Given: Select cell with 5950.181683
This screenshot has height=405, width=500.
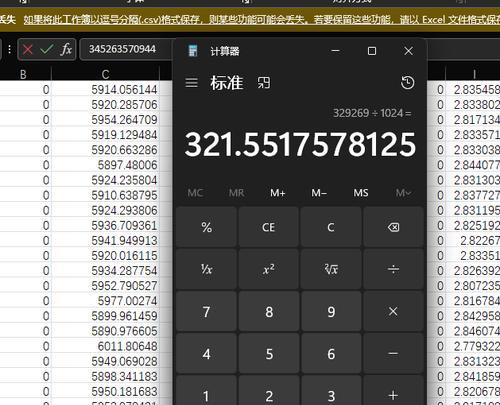Looking at the screenshot, I should tap(106, 391).
